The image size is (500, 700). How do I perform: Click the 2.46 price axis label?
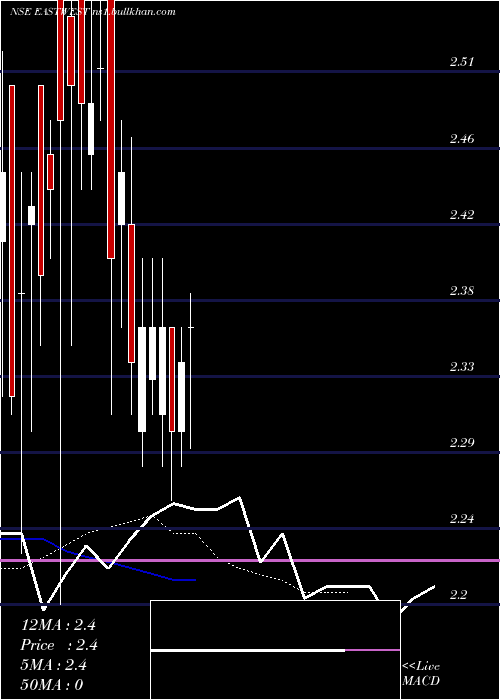461,139
